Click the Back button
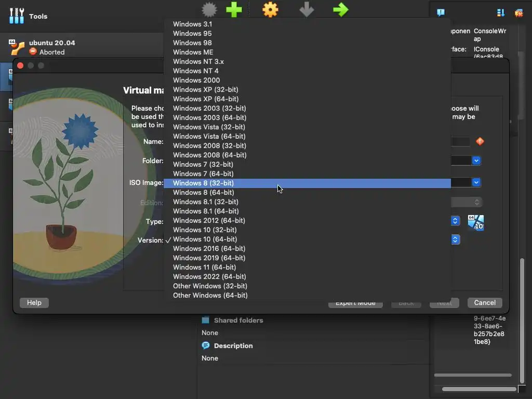 pos(406,304)
